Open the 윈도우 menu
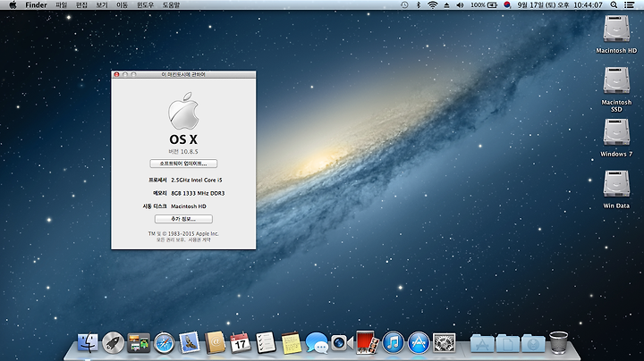The image size is (644, 361). 146,5
